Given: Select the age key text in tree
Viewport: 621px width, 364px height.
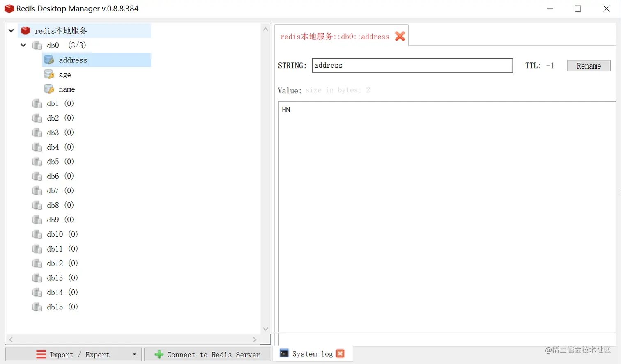Looking at the screenshot, I should coord(65,75).
